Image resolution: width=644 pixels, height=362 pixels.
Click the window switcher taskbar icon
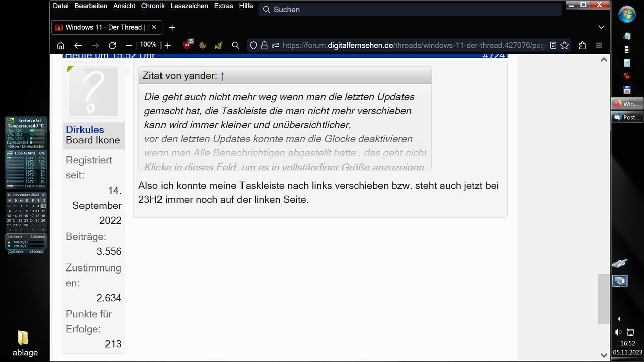[x=620, y=280]
